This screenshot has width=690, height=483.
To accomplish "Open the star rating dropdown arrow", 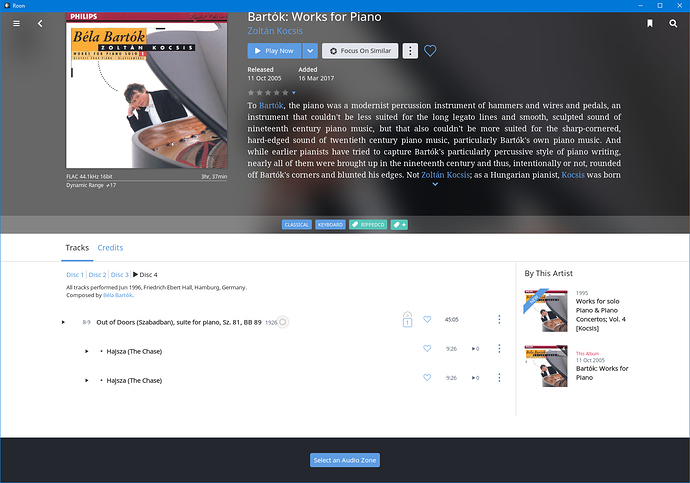I will [294, 93].
